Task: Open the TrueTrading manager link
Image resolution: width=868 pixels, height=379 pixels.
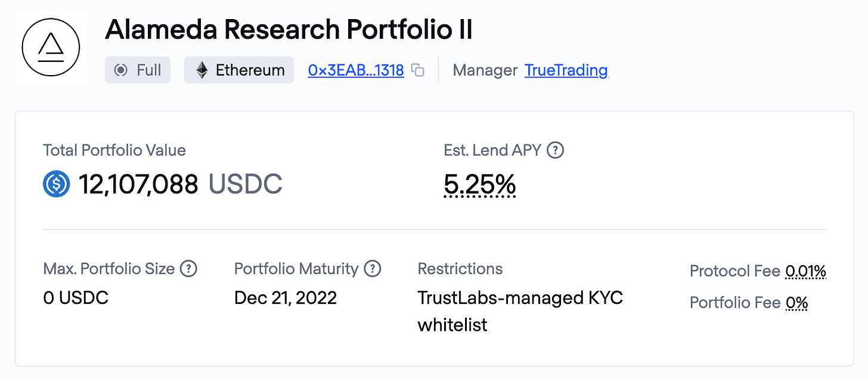Action: (x=566, y=70)
